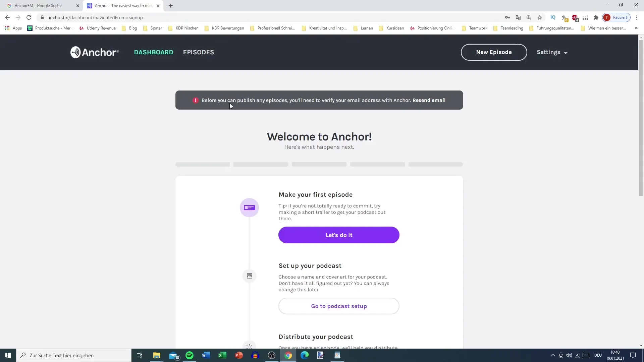Open the KDP Nischen bookmarks folder

183,28
